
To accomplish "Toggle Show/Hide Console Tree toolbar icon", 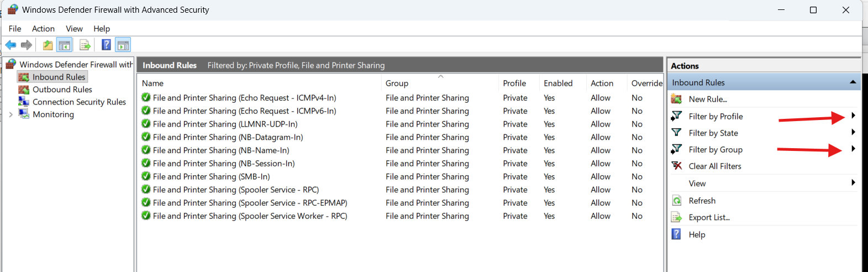I will pos(65,45).
